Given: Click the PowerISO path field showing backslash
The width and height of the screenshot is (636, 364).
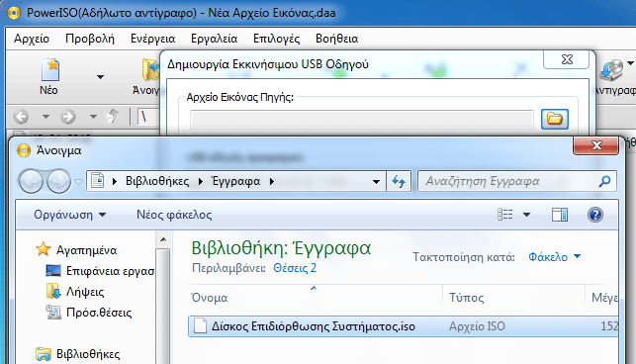Looking at the screenshot, I should [148, 117].
